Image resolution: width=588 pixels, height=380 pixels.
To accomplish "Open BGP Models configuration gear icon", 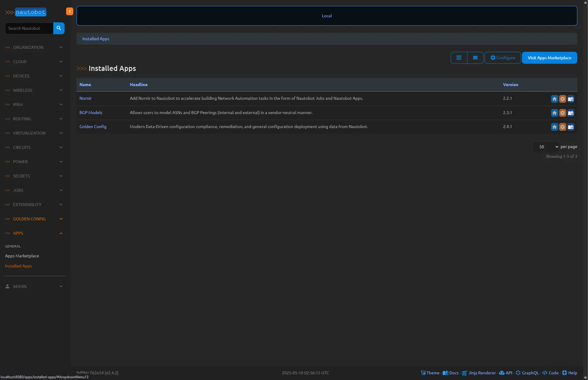I will 562,113.
